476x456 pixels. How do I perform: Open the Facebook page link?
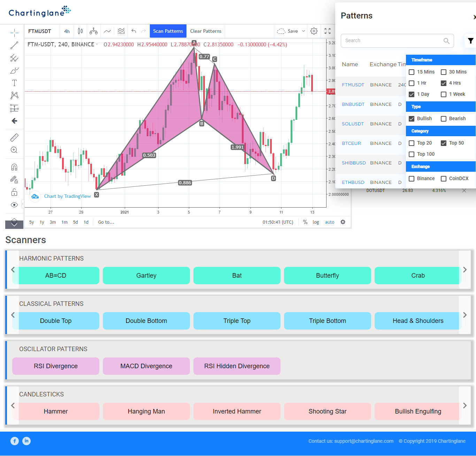pos(15,441)
